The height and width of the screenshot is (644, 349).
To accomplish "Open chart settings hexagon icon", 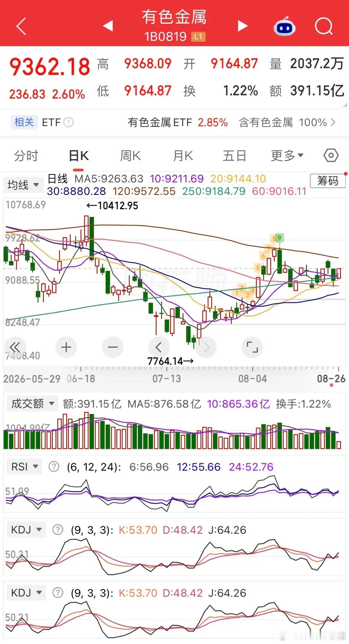I will tap(331, 155).
